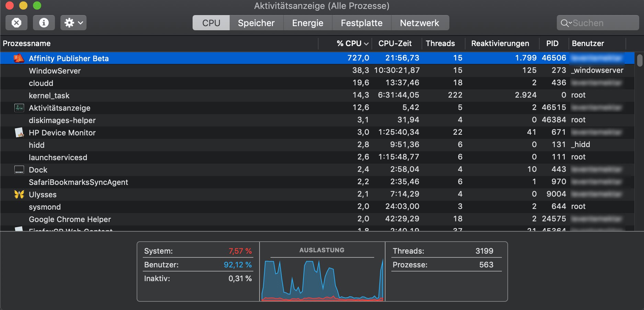
Task: Select the cloudd process
Action: pos(41,83)
